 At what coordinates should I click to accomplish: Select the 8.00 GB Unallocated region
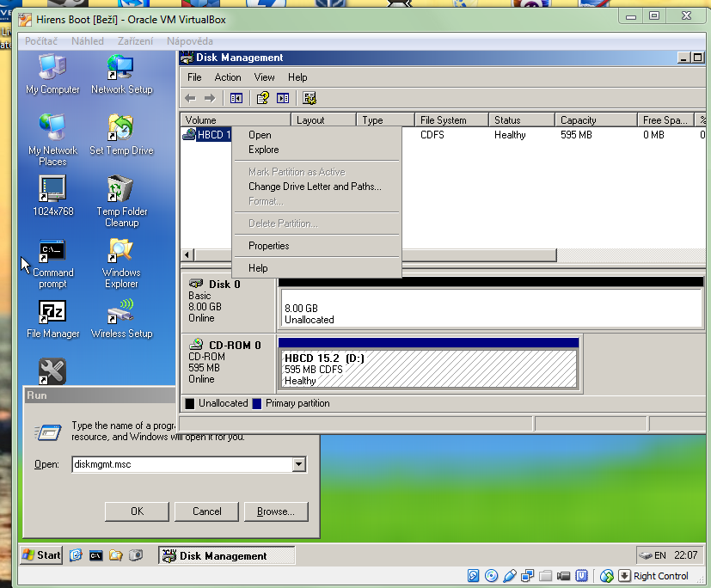click(492, 309)
